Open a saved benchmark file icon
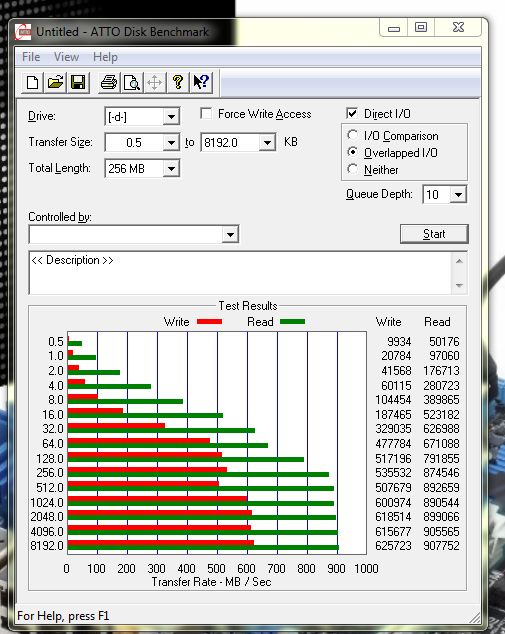The image size is (505, 634). point(55,82)
